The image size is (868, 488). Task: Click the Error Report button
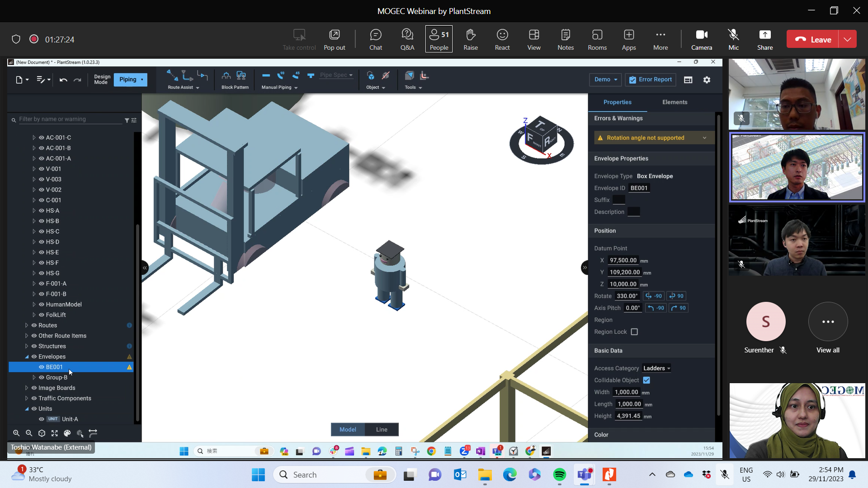coord(651,80)
